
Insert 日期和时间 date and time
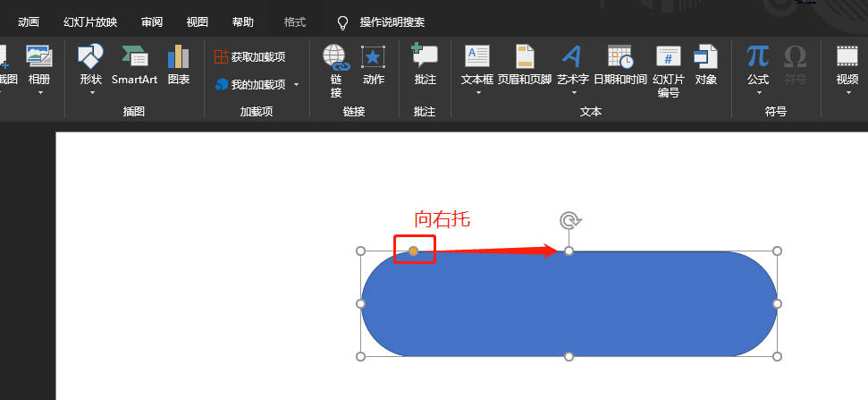(x=620, y=64)
